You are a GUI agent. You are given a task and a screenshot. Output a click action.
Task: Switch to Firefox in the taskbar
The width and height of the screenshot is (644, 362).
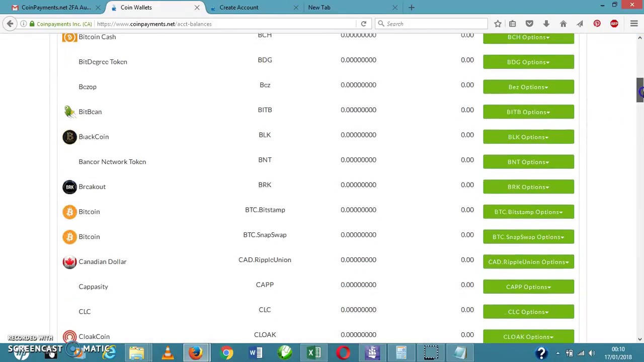pos(196,353)
